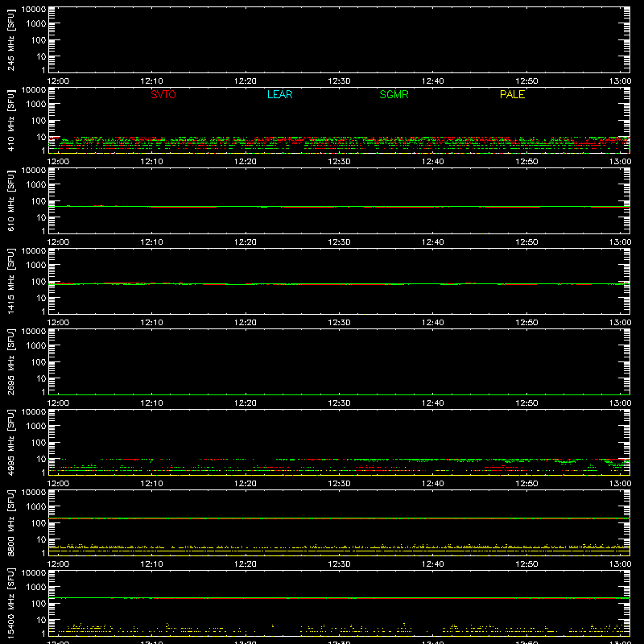Screen dimensions: 644x644
Task: Click the green flux trace in the 610 MHz panel
Action: [x=339, y=207]
